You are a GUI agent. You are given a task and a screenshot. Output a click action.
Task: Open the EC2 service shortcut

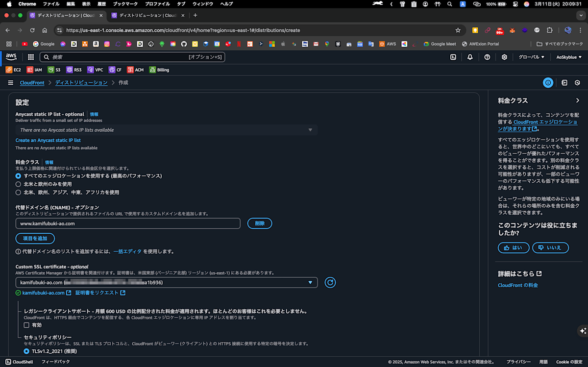click(13, 70)
